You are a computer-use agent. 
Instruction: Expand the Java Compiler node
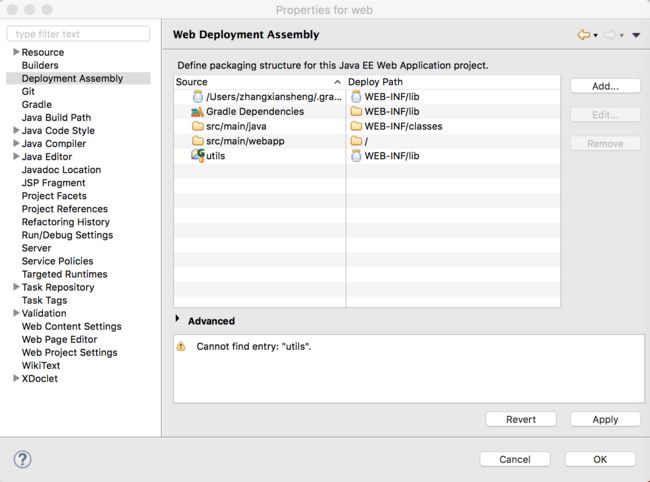(x=15, y=144)
